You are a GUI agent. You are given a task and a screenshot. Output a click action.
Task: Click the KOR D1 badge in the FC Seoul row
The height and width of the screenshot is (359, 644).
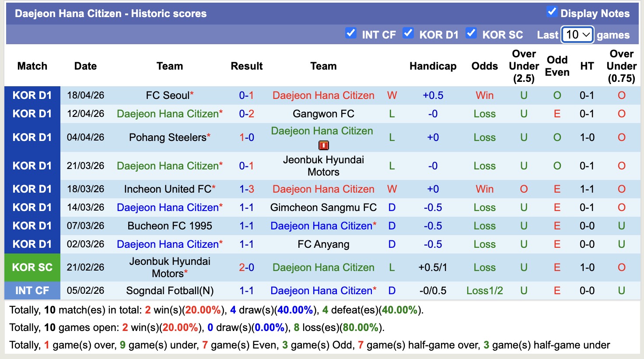tap(32, 95)
